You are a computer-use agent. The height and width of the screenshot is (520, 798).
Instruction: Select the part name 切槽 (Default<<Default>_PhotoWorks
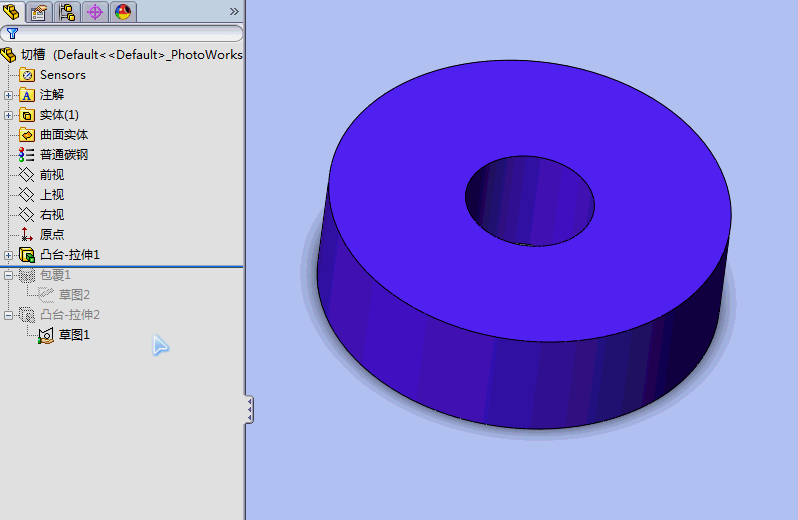click(x=132, y=54)
